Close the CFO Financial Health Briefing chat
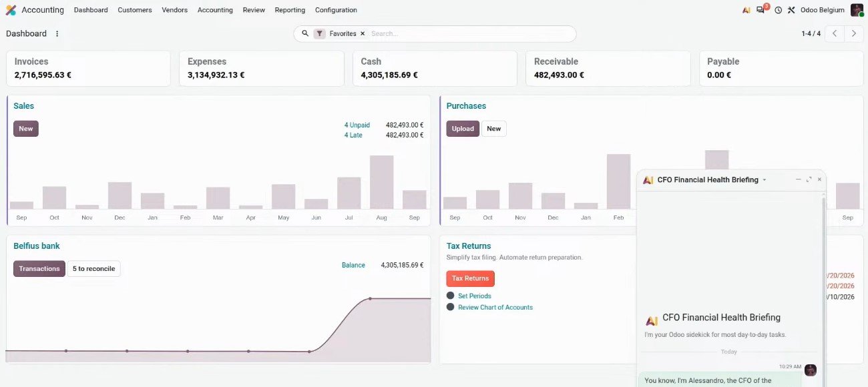This screenshot has height=387, width=868. click(x=819, y=179)
